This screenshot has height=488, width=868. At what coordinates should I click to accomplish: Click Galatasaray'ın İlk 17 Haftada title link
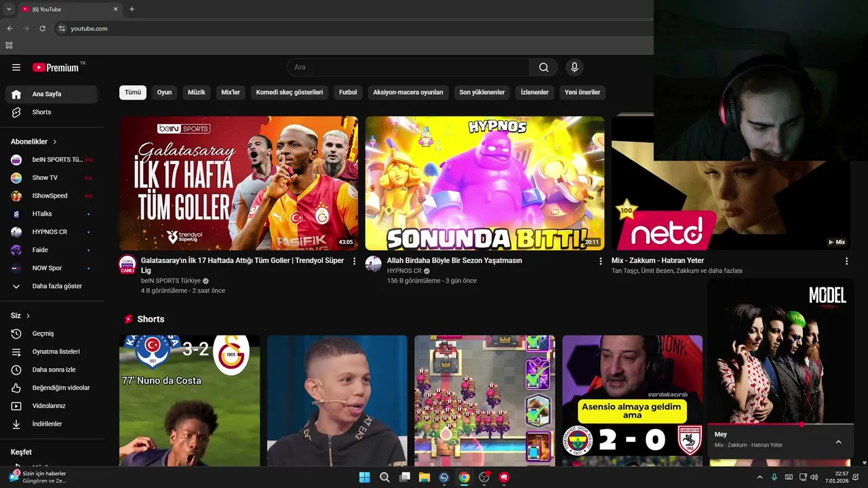pos(242,265)
